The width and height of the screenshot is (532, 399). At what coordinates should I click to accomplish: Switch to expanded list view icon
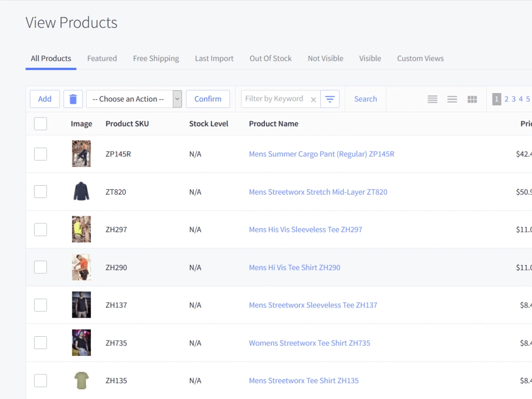pos(452,99)
